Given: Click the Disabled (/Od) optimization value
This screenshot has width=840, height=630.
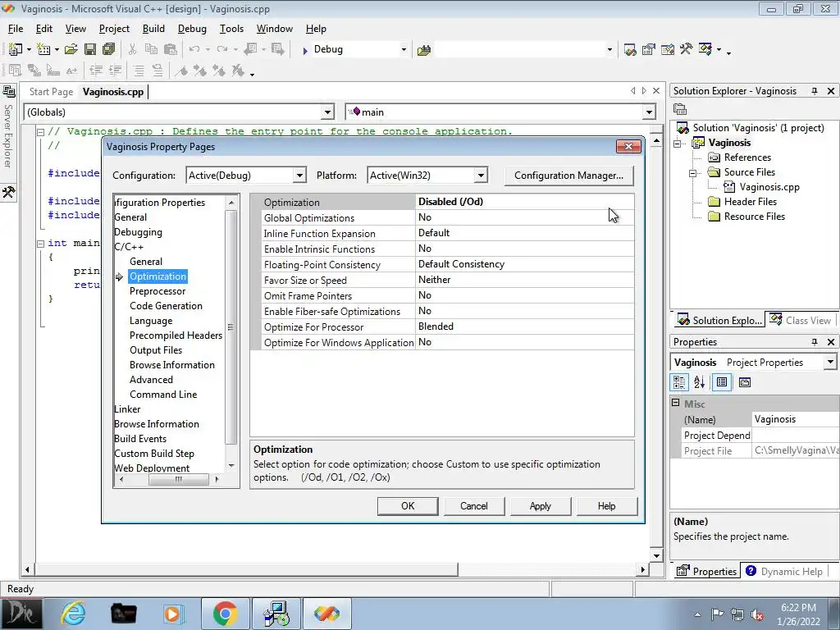Looking at the screenshot, I should coord(450,202).
